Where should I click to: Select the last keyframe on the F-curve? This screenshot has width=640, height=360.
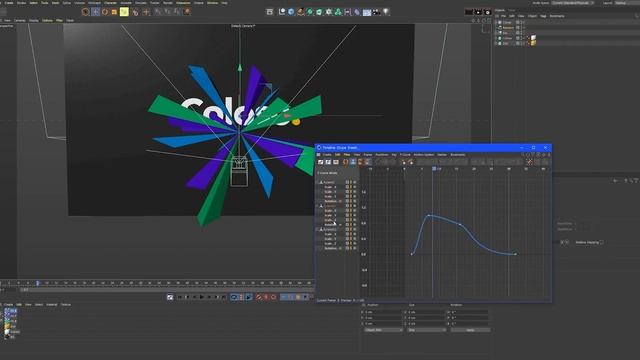point(516,254)
